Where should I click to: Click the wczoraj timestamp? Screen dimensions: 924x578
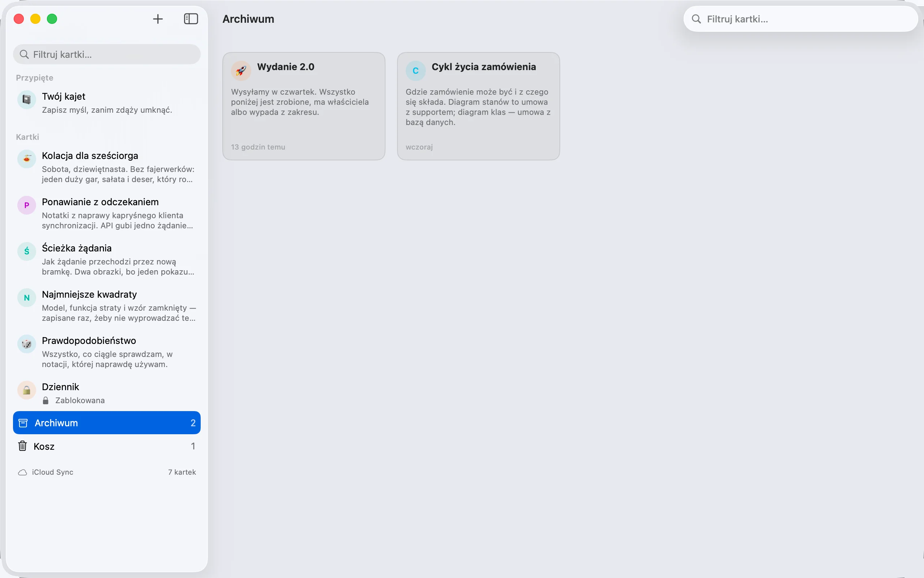pyautogui.click(x=419, y=147)
